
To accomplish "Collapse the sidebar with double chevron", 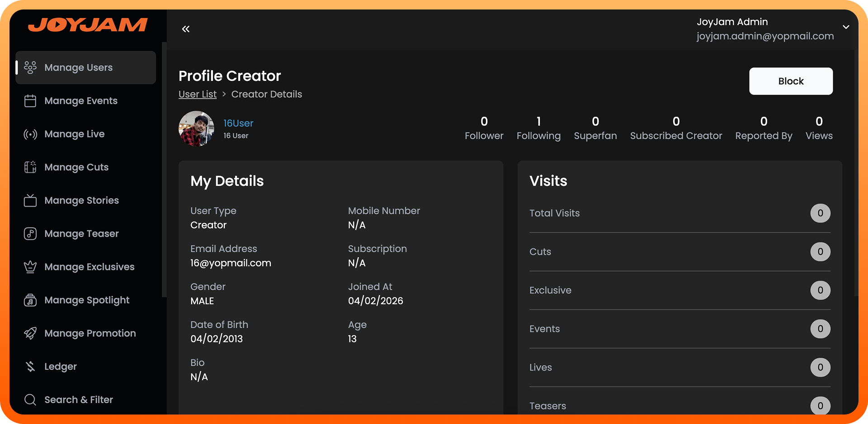I will (x=186, y=29).
